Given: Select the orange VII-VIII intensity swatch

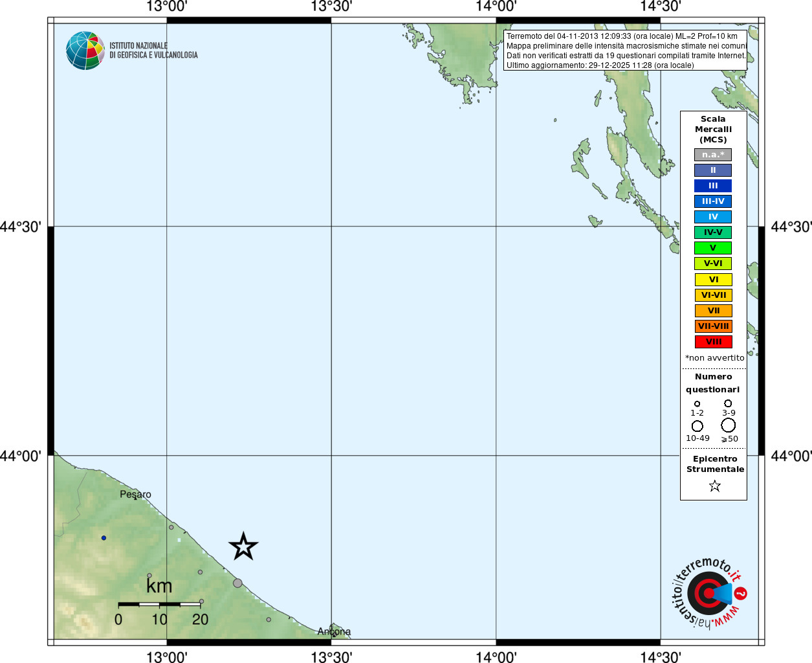Looking at the screenshot, I should pos(713,326).
